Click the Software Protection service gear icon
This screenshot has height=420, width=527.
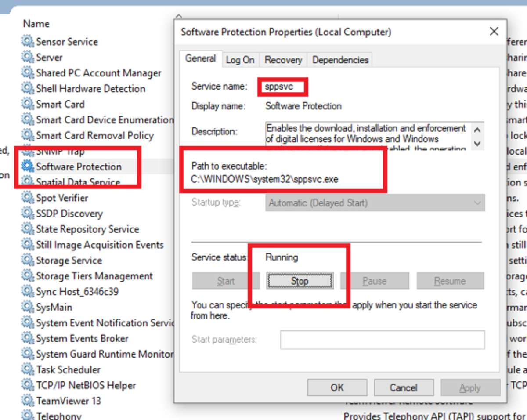(x=28, y=167)
